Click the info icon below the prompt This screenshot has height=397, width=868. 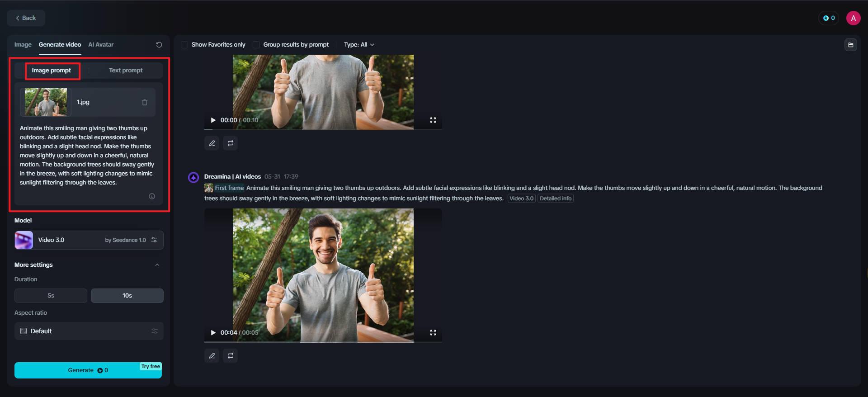click(x=152, y=196)
